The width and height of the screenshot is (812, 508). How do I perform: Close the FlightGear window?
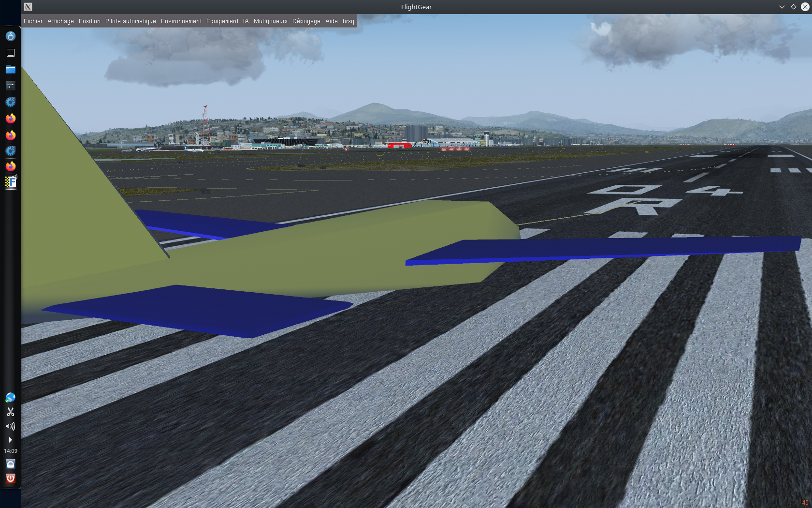point(805,7)
